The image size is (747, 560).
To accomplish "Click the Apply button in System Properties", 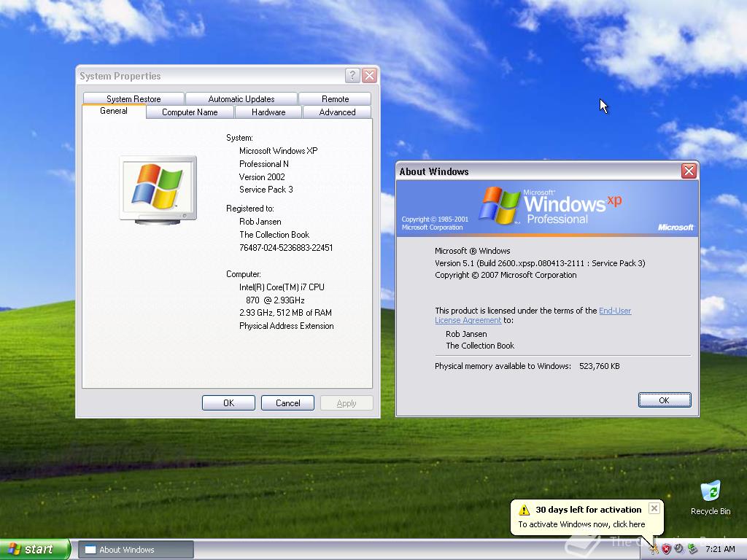I will 347,402.
